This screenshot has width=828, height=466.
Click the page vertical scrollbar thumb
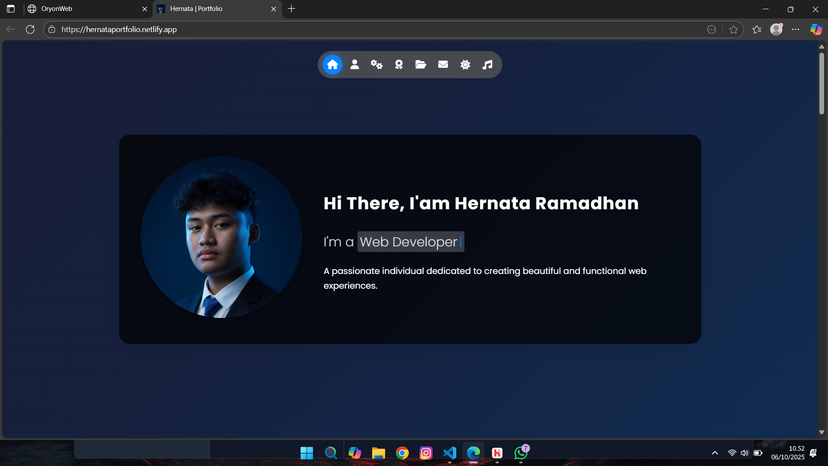(822, 83)
